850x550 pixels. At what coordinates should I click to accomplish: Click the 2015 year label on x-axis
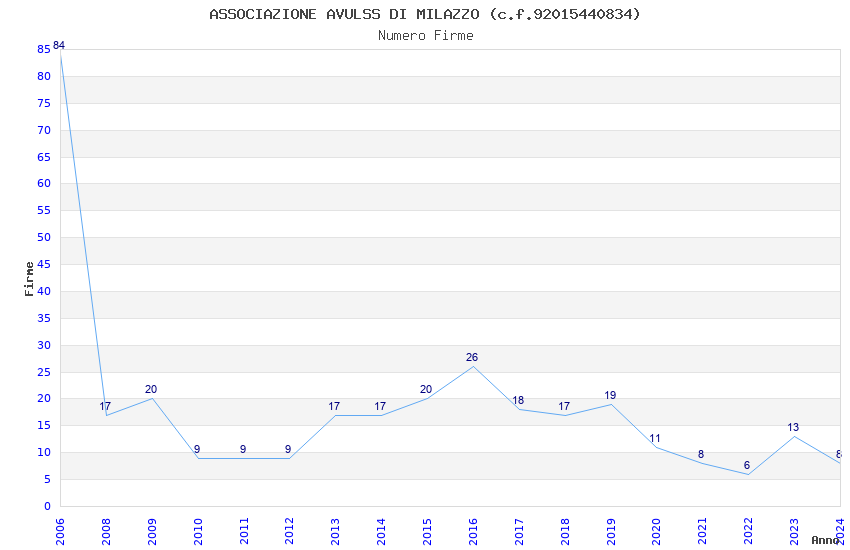[x=427, y=532]
